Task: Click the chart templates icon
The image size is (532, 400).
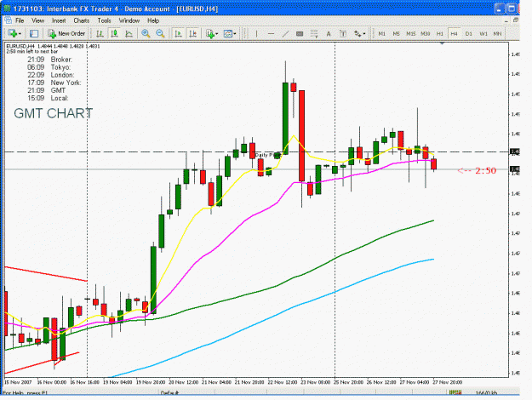Action: 227,33
